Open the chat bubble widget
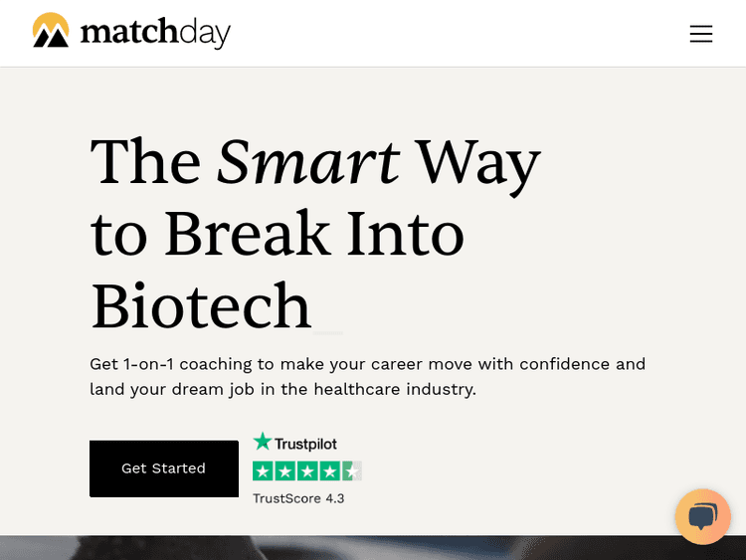 [x=702, y=516]
